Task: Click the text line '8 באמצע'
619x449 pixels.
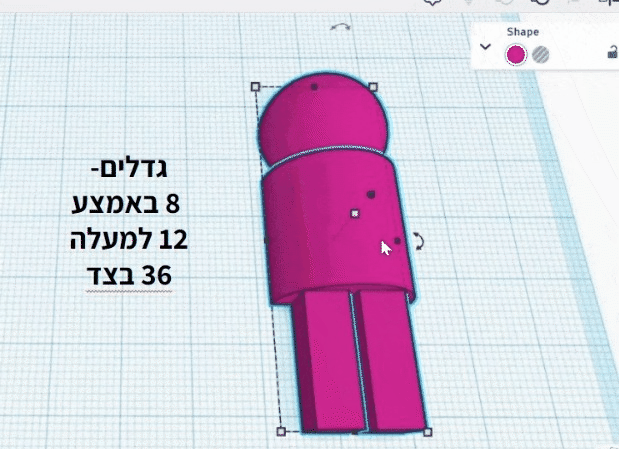Action: pyautogui.click(x=126, y=204)
